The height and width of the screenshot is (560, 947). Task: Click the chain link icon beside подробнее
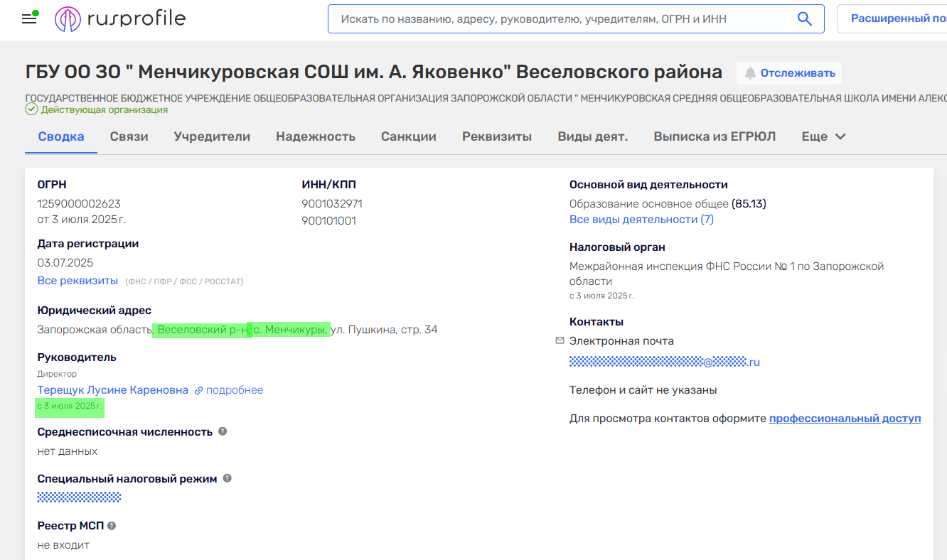(x=199, y=390)
